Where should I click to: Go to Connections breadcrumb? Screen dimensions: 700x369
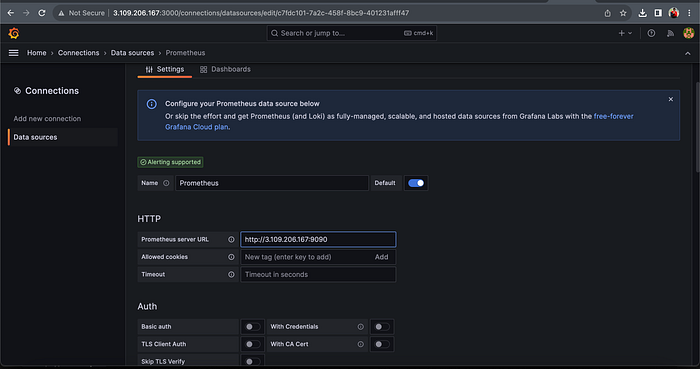coord(79,53)
